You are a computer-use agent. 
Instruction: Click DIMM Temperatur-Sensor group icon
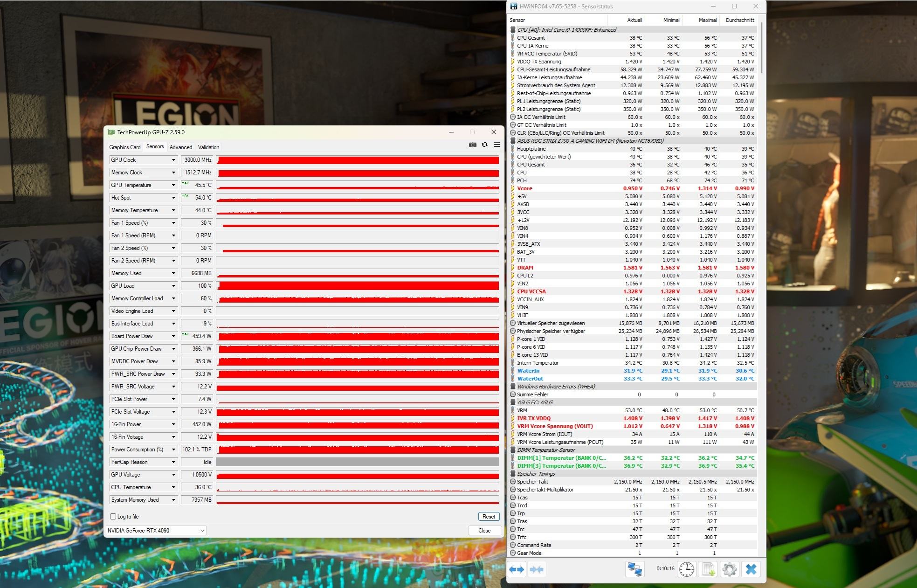pyautogui.click(x=513, y=450)
